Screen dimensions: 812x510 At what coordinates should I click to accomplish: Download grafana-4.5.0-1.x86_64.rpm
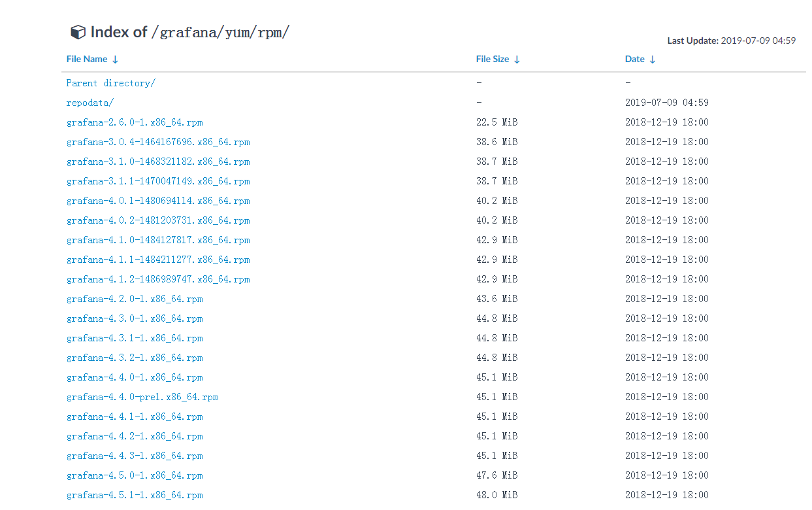(x=135, y=475)
